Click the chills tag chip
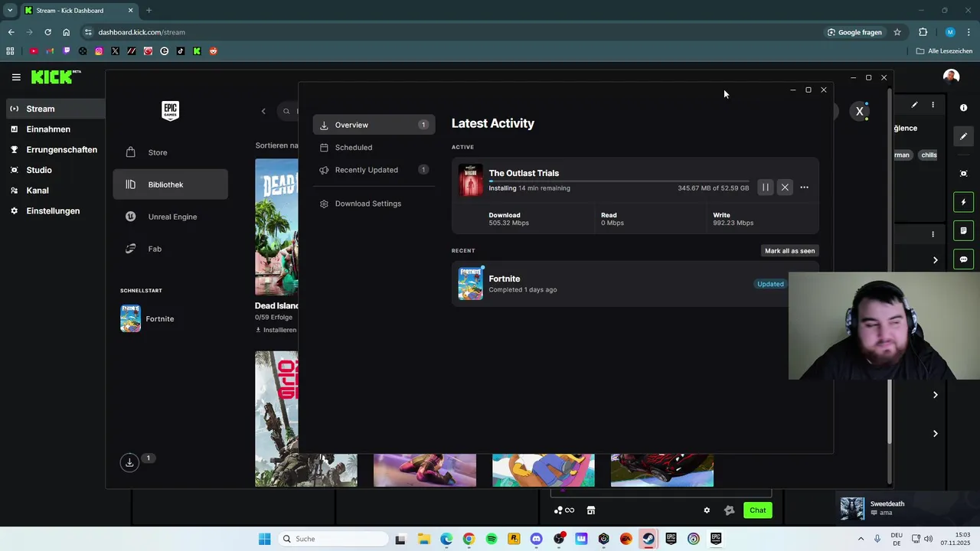The height and width of the screenshot is (551, 980). click(x=929, y=155)
